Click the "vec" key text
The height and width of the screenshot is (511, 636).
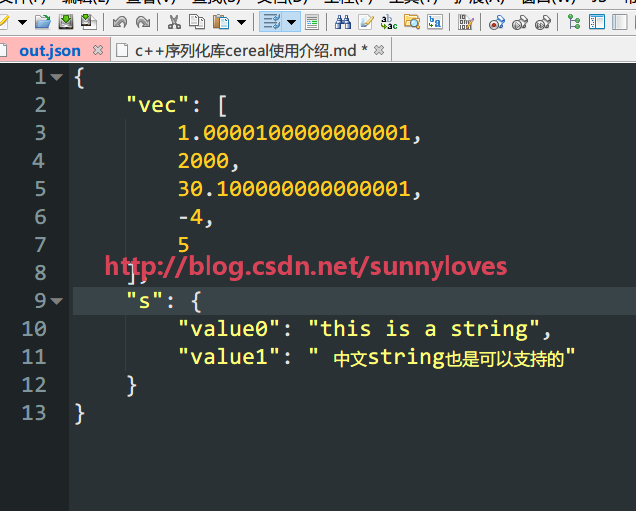click(x=157, y=105)
